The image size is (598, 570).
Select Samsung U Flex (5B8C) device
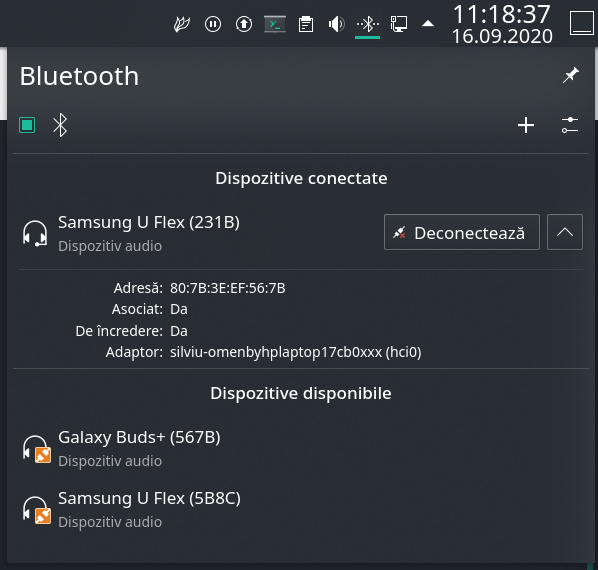pos(301,509)
